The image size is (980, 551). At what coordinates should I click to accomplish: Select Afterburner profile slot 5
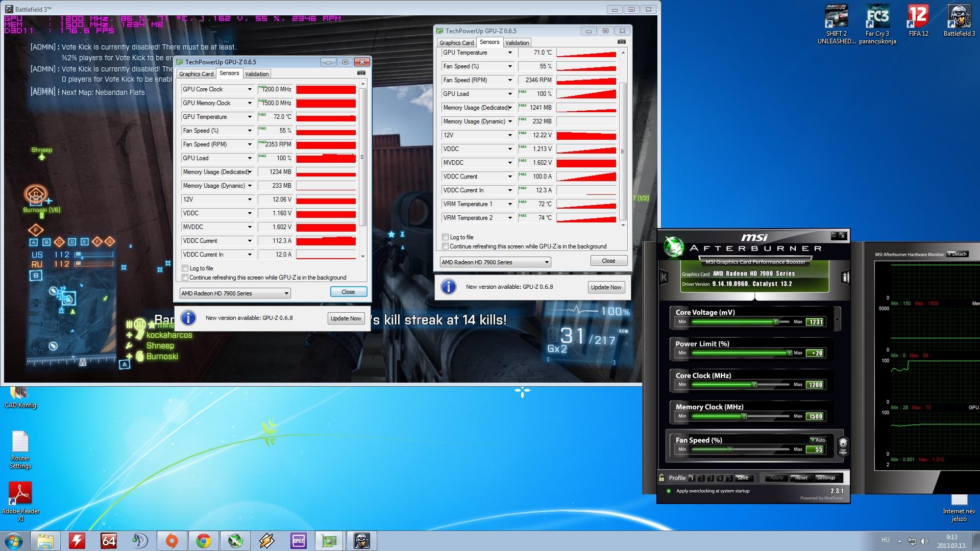pyautogui.click(x=729, y=478)
